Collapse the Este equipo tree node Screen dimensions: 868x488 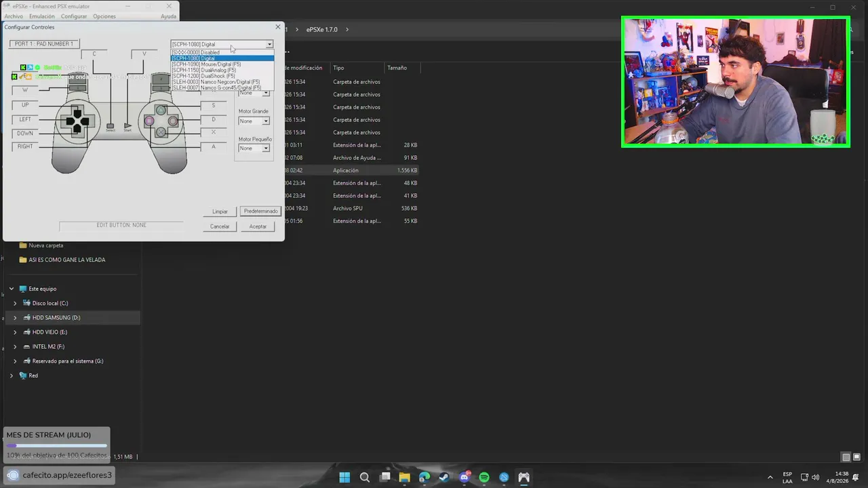[12, 289]
